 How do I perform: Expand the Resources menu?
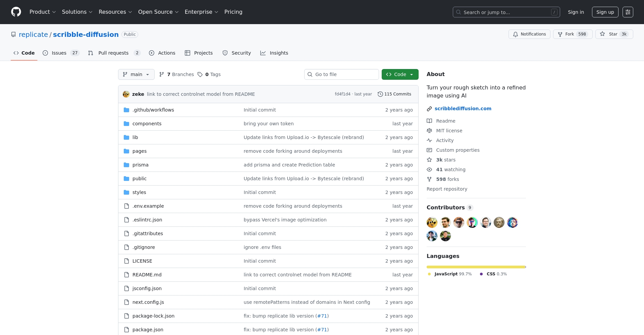point(115,12)
